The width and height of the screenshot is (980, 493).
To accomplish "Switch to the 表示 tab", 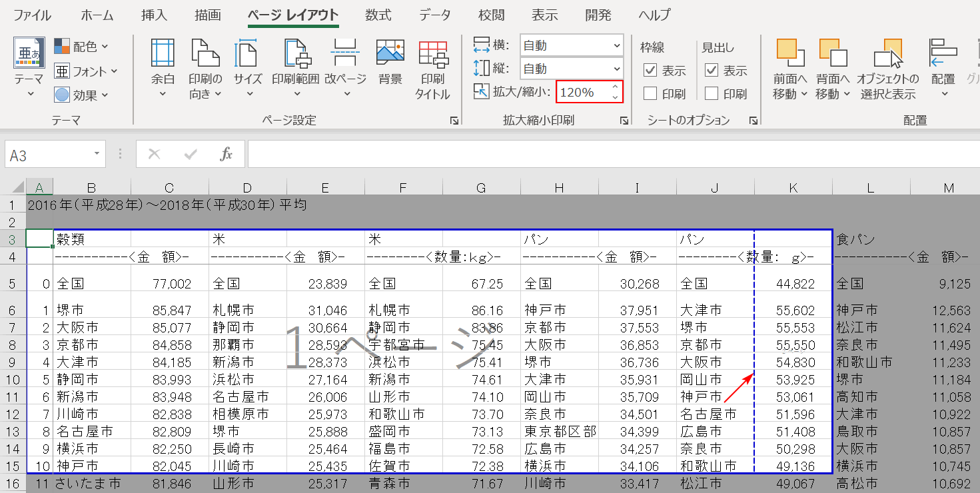I will pos(545,15).
